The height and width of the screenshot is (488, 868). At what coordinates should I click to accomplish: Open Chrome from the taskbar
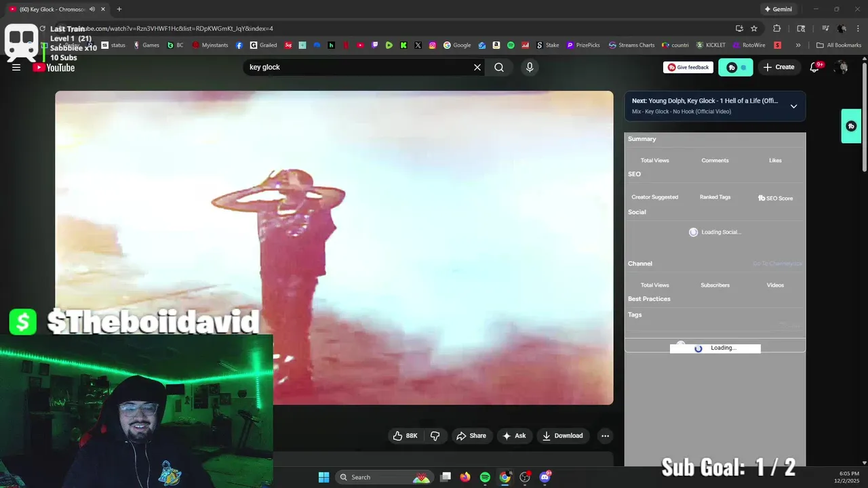[505, 477]
